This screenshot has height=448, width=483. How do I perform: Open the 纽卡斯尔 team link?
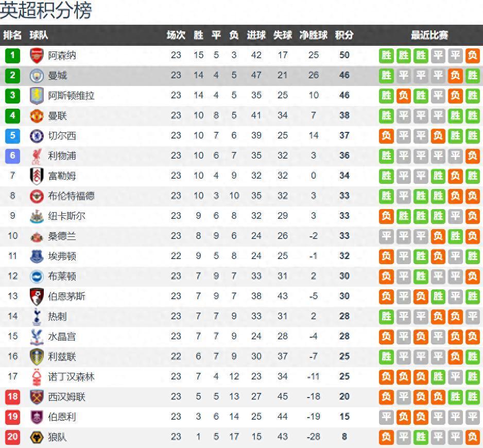coord(66,216)
